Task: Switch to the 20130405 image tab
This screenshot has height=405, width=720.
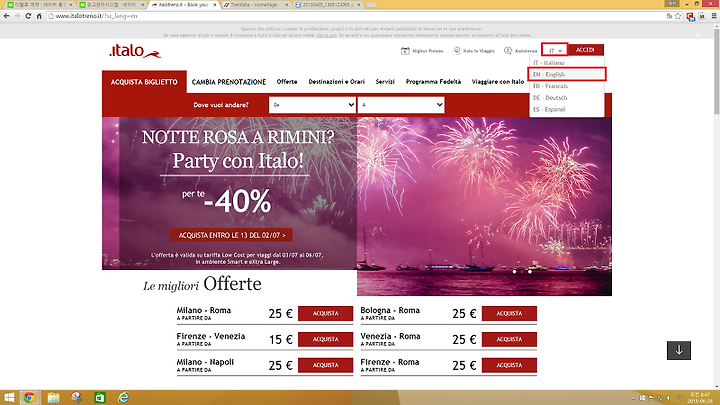Action: point(328,5)
